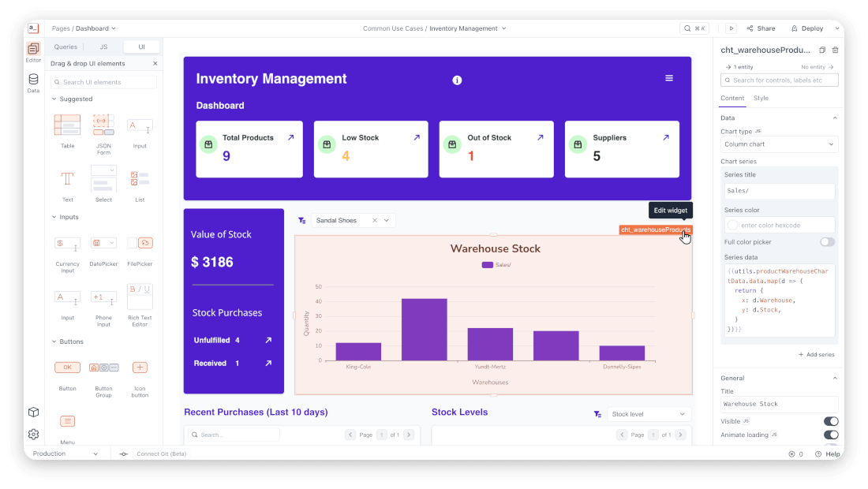Toggle the Visible switch off
Image resolution: width=868 pixels, height=489 pixels.
(x=831, y=421)
